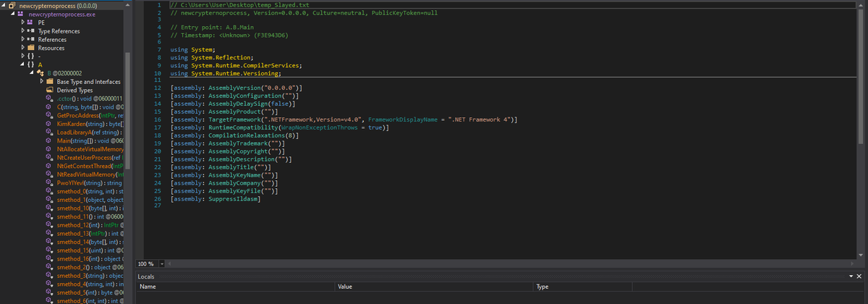Click the Base Type and Interfaces folder icon
This screenshot has width=868, height=304.
click(x=51, y=82)
